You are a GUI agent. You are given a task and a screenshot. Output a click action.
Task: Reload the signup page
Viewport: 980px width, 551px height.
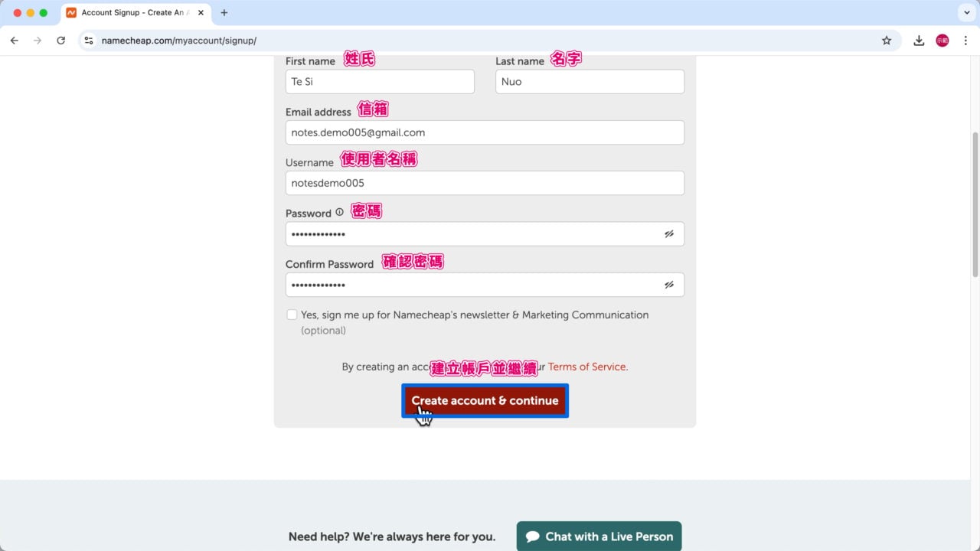point(61,40)
